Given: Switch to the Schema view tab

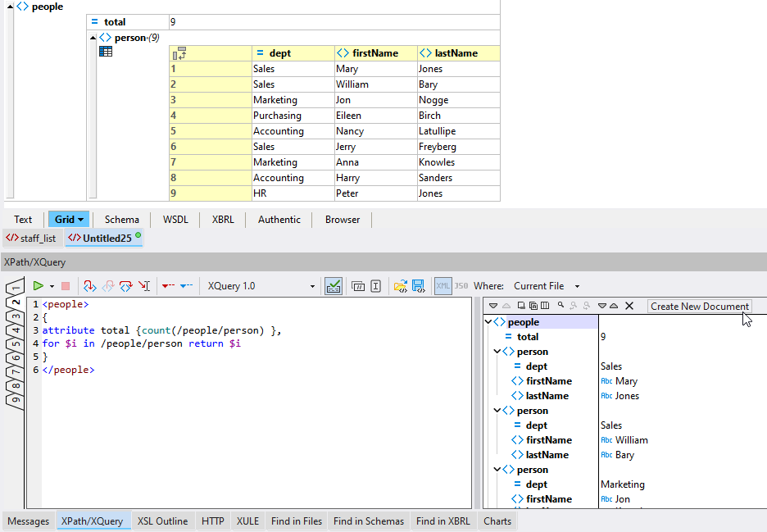Looking at the screenshot, I should point(121,220).
